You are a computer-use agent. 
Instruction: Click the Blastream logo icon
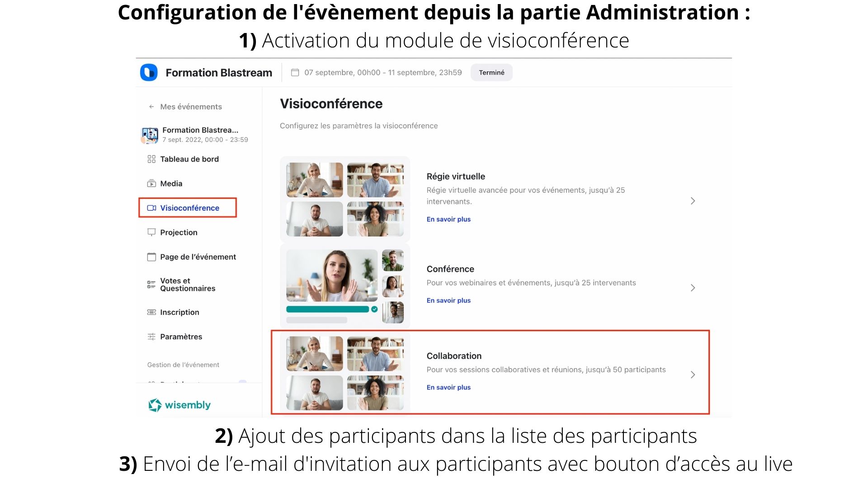tap(149, 72)
